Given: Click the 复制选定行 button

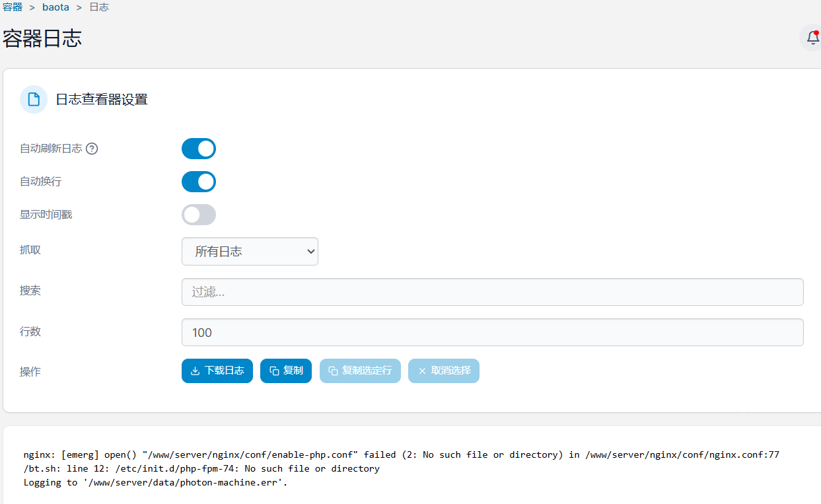Looking at the screenshot, I should (x=360, y=371).
